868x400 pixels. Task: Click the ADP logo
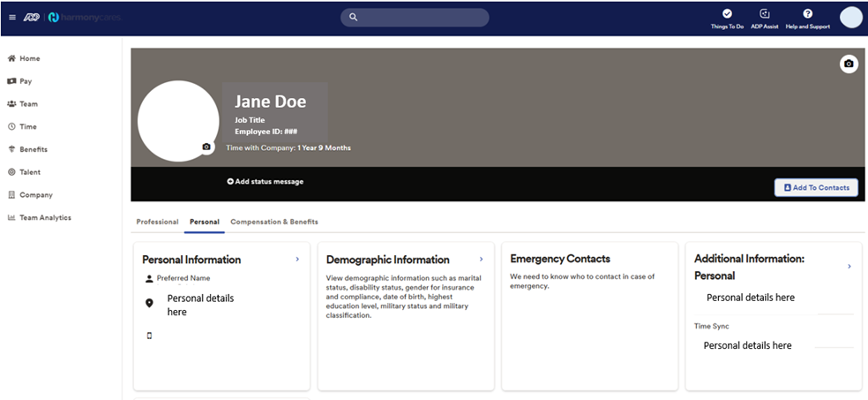(34, 17)
